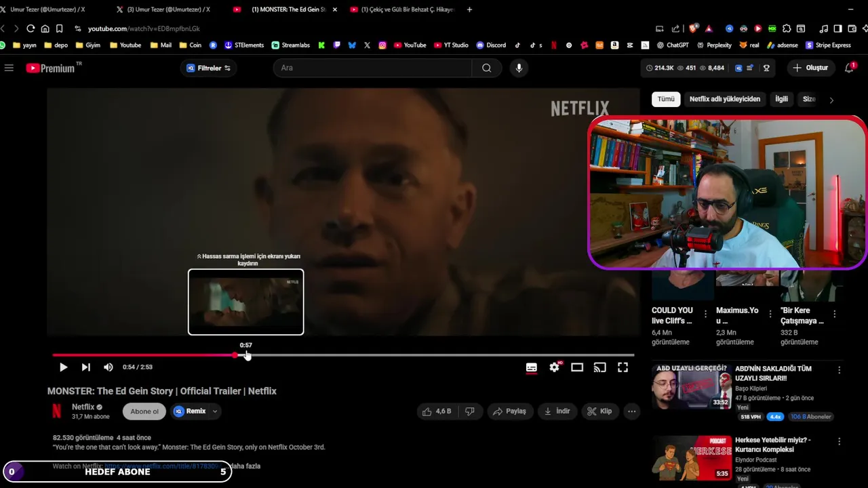Open the browser extensions puzzle icon
The width and height of the screenshot is (868, 488).
[787, 28]
